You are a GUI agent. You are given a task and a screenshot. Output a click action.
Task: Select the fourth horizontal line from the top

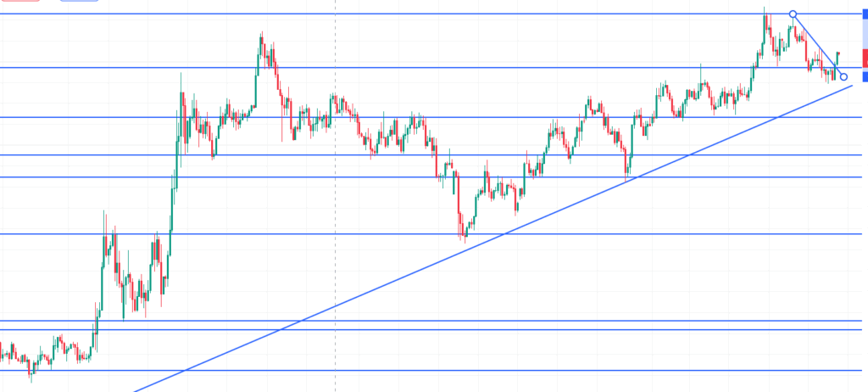coord(431,154)
